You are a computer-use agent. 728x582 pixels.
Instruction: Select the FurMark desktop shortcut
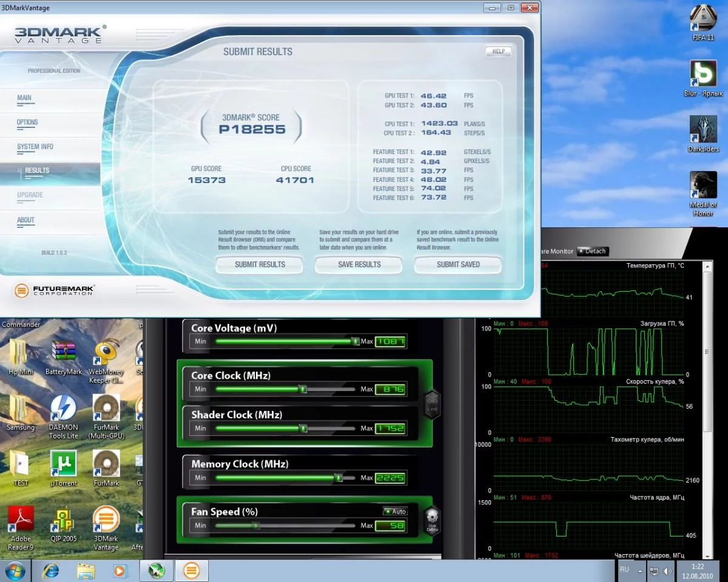(x=106, y=469)
